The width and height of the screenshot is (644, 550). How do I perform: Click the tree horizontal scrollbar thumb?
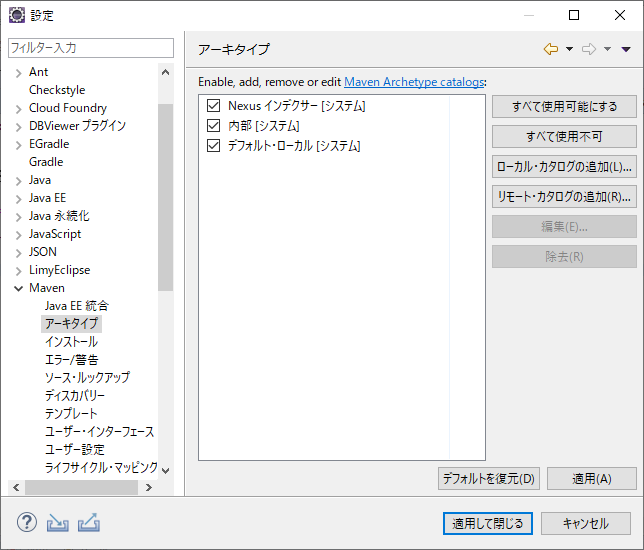[x=81, y=488]
